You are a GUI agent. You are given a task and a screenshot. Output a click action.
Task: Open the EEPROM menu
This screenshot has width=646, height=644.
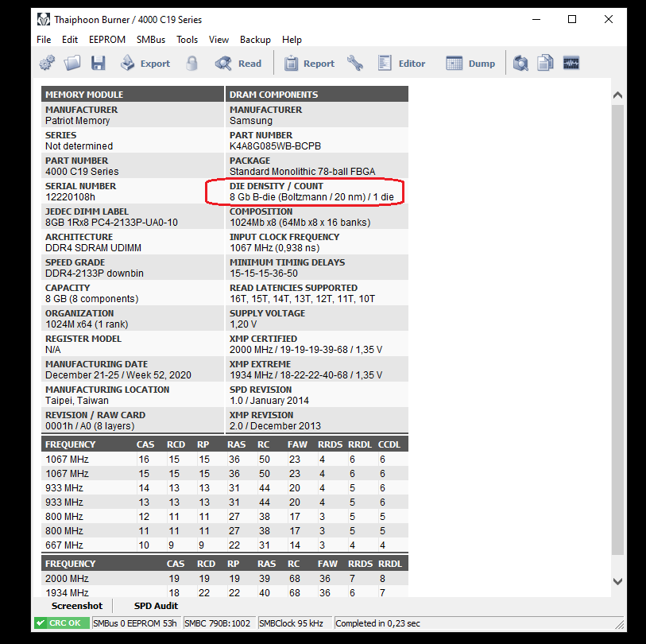pyautogui.click(x=107, y=40)
